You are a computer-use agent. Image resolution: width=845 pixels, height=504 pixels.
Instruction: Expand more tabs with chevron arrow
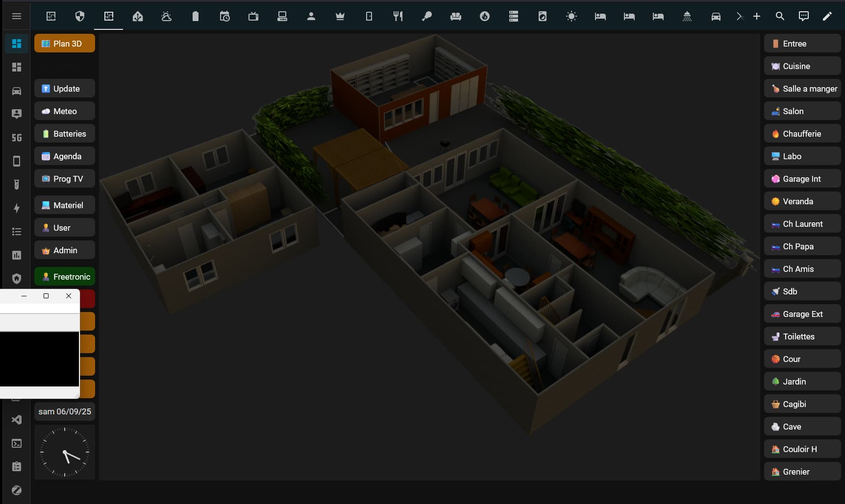(739, 16)
